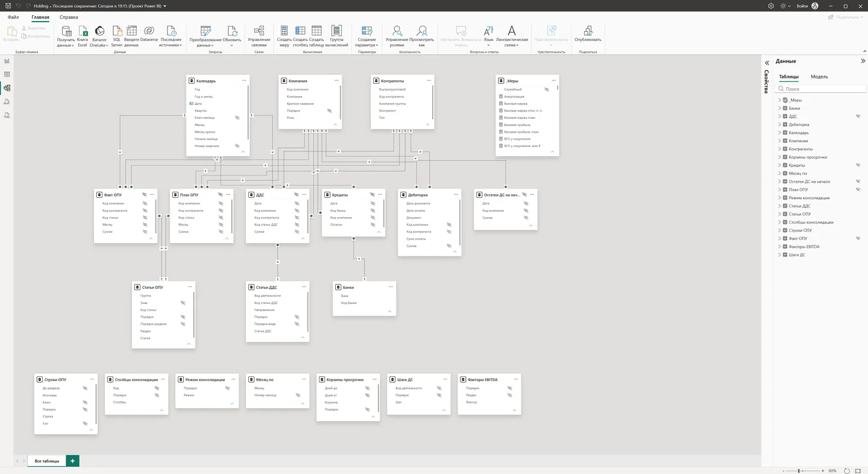Image resolution: width=868 pixels, height=474 pixels.
Task: Click Войти to sign in
Action: click(x=802, y=5)
